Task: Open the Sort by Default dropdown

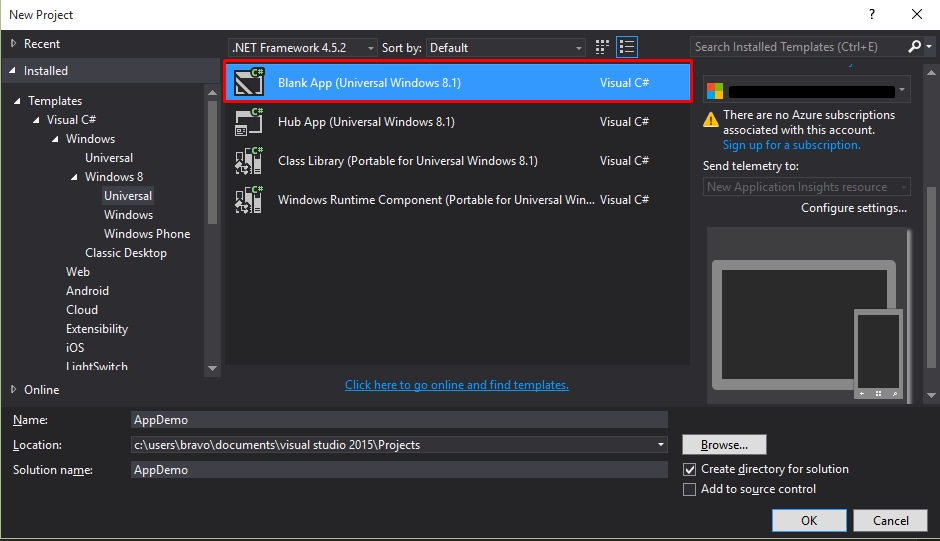Action: click(505, 47)
